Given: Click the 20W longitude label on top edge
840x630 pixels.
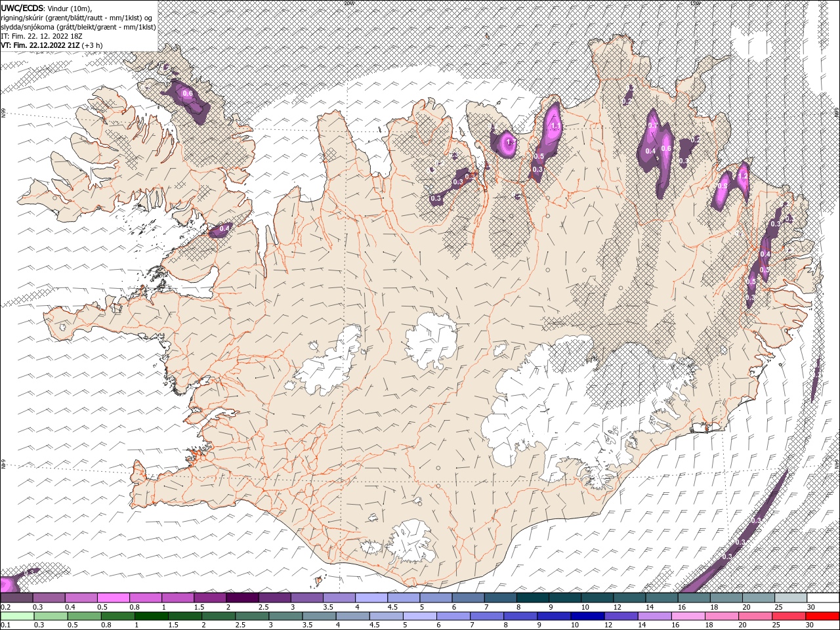Looking at the screenshot, I should 348,3.
